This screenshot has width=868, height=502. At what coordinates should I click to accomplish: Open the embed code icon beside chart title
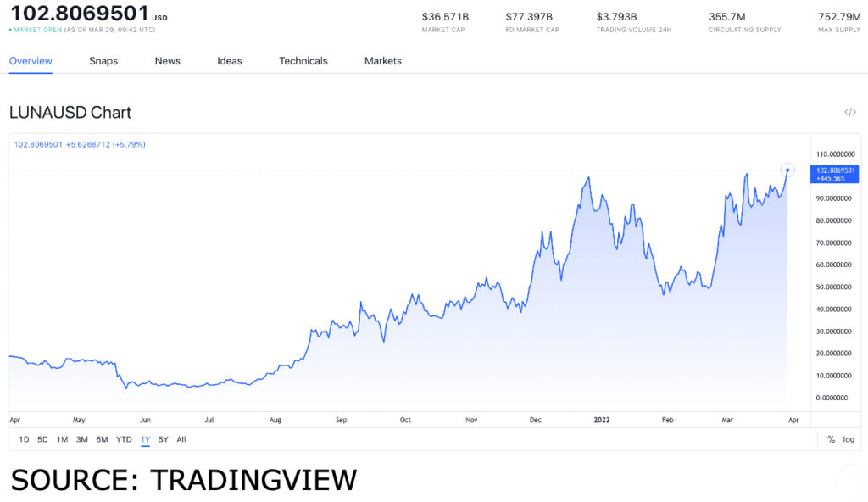(849, 113)
